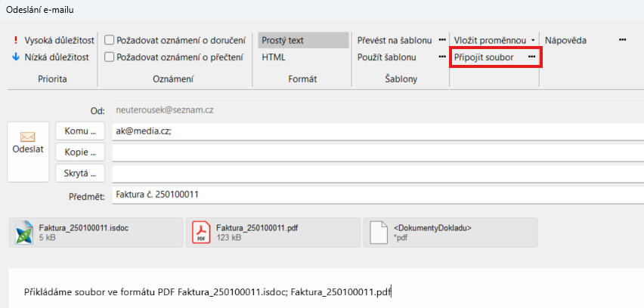Select Prostý text format option
The width and height of the screenshot is (644, 308).
[x=283, y=40]
